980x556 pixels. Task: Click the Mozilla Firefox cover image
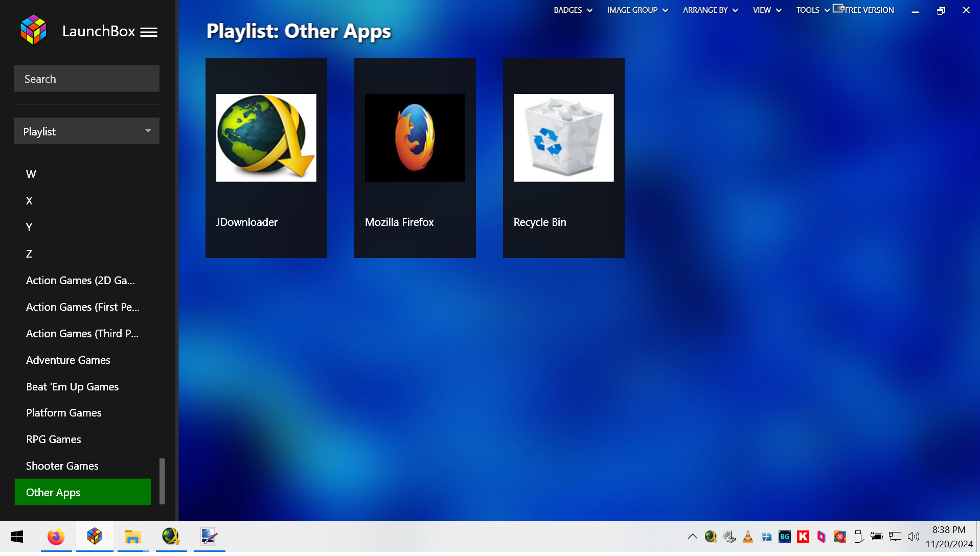coord(415,138)
